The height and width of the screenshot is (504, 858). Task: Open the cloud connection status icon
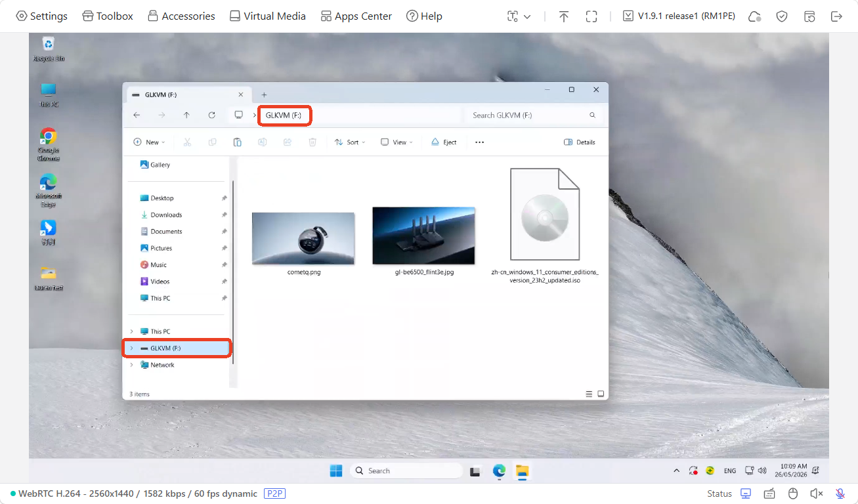point(755,16)
